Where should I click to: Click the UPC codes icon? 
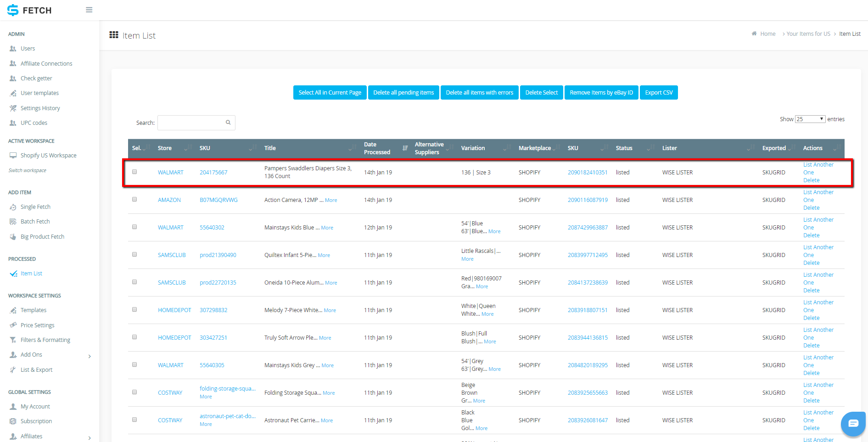(x=13, y=123)
